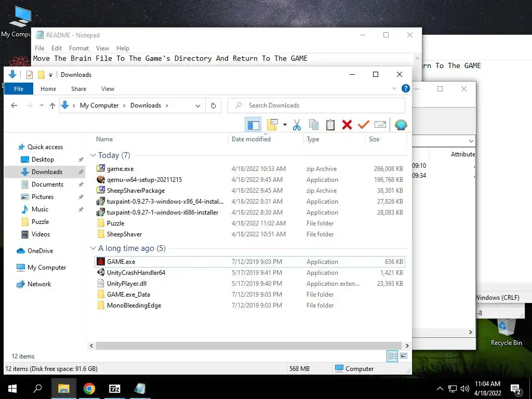
Task: Open dropdown in the background 7-Zip window
Action: tap(471, 141)
